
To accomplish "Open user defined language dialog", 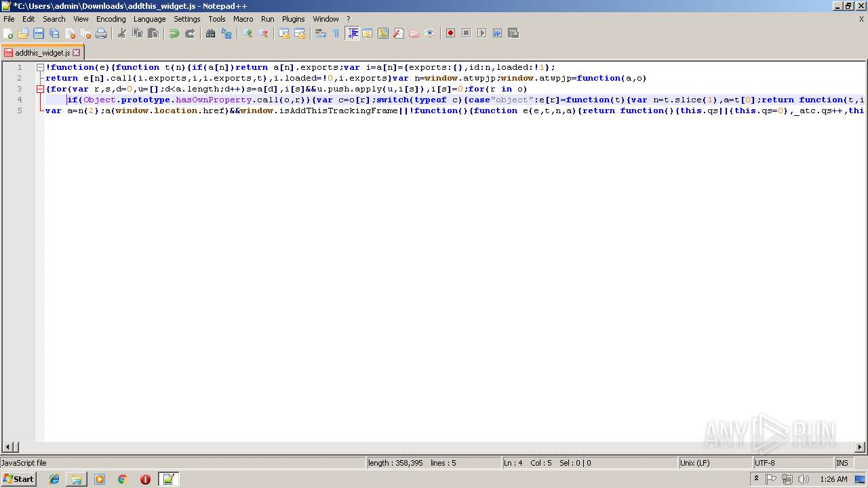I will pyautogui.click(x=368, y=33).
